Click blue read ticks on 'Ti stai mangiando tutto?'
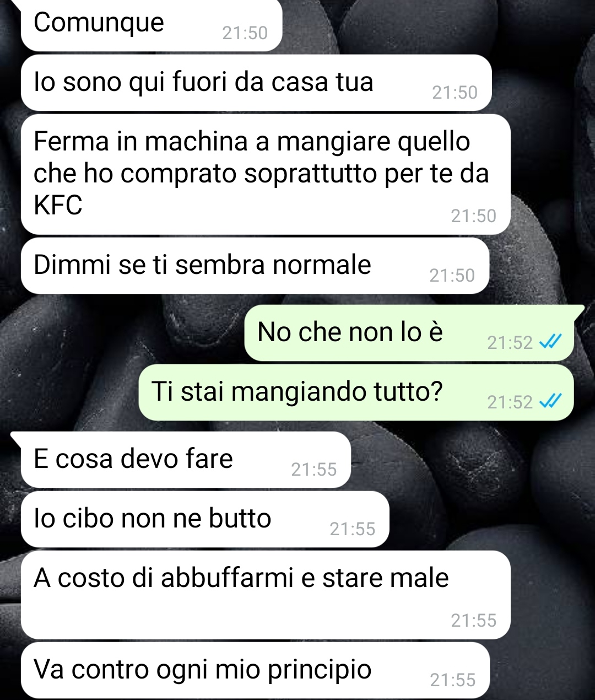This screenshot has width=595, height=700. pyautogui.click(x=550, y=402)
